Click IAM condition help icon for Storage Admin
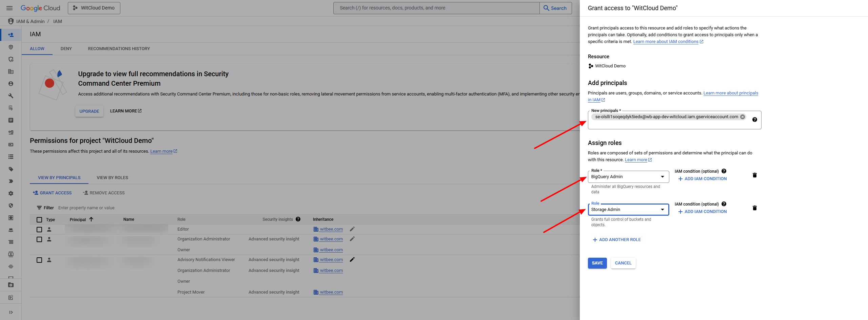 pos(724,204)
